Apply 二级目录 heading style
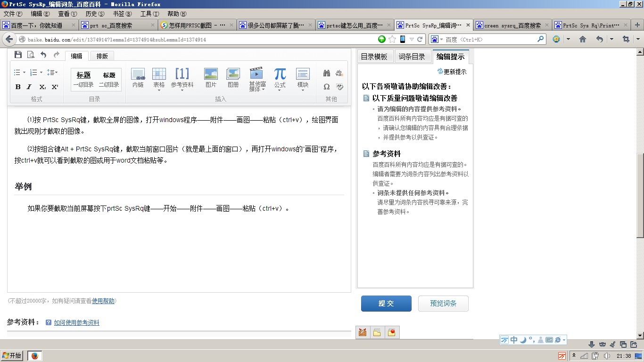Viewport: 644px width, 362px height. tap(109, 80)
